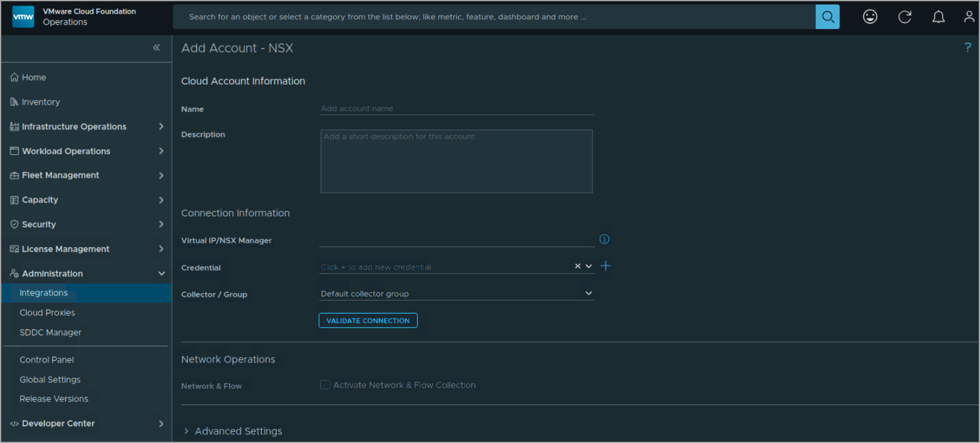Click the VMware Cloud Foundation Operations title
This screenshot has height=443, width=980.
pyautogui.click(x=89, y=17)
